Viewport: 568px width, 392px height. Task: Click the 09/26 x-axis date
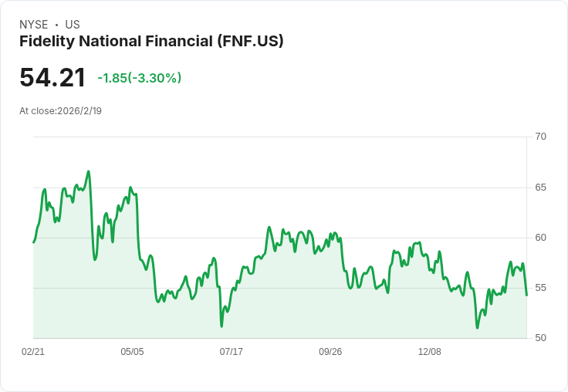tap(330, 351)
